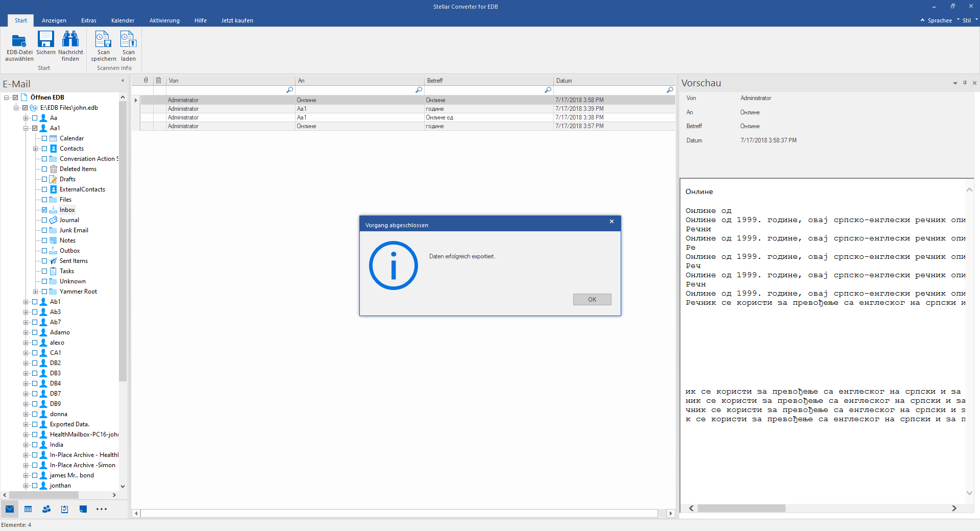The height and width of the screenshot is (531, 980).
Task: Check the Calendar folder checkbox
Action: pyautogui.click(x=44, y=138)
